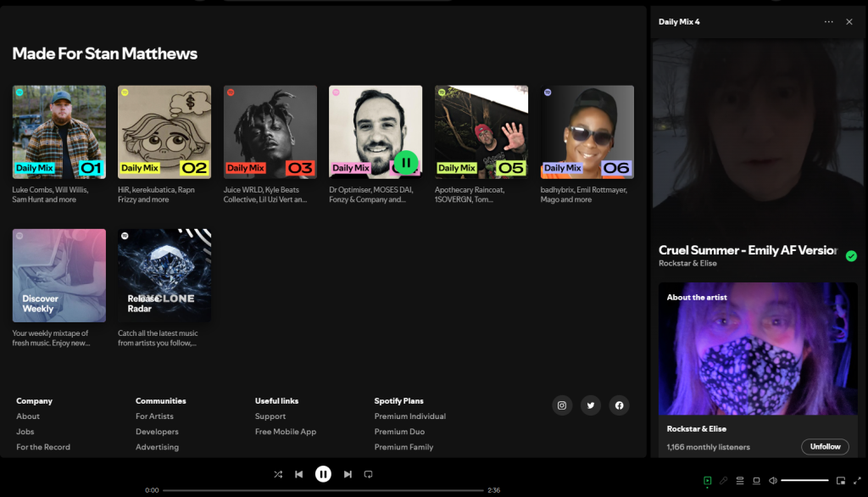Open the For the Record link
This screenshot has width=868, height=497.
43,447
